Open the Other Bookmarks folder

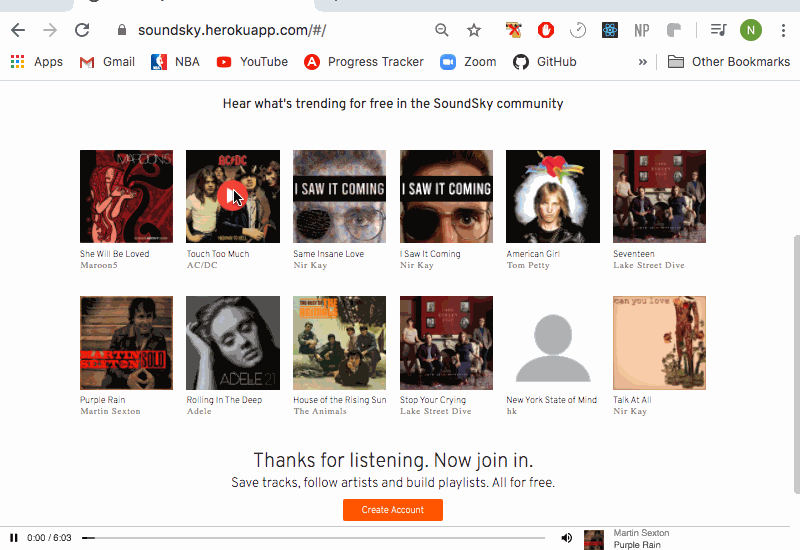click(729, 62)
